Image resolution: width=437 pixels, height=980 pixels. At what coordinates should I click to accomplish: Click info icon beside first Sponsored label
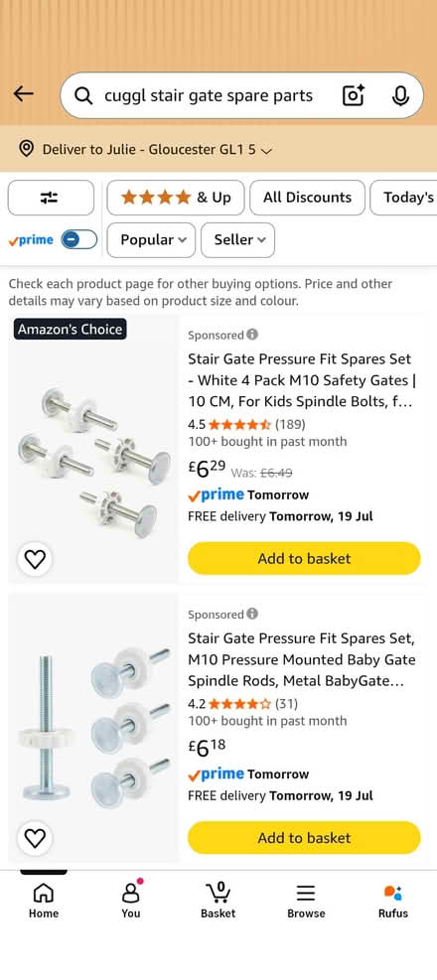point(252,335)
